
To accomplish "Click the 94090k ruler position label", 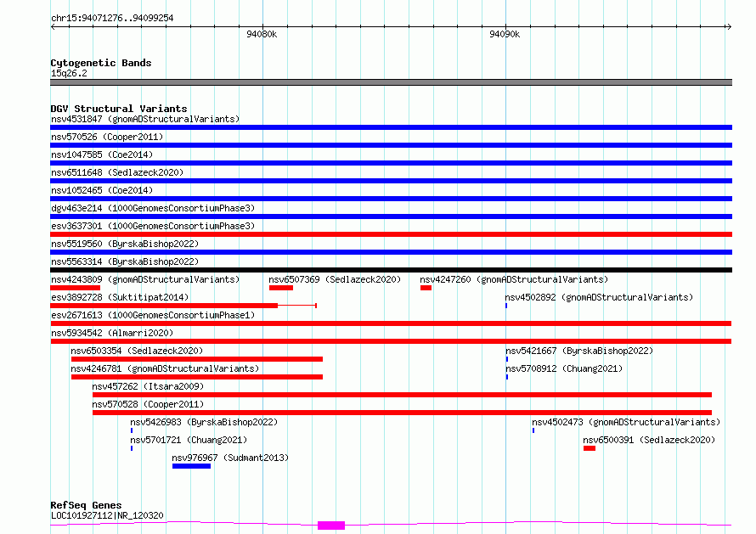I will pyautogui.click(x=505, y=34).
